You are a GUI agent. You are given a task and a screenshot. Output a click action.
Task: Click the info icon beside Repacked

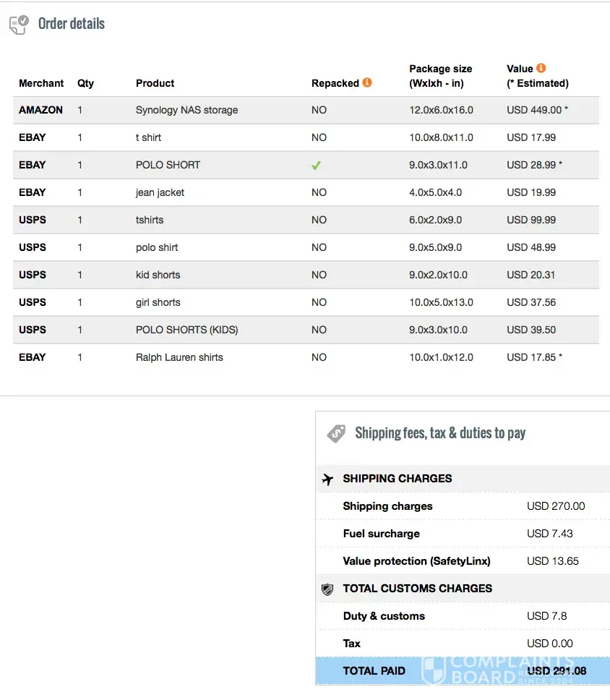click(367, 82)
